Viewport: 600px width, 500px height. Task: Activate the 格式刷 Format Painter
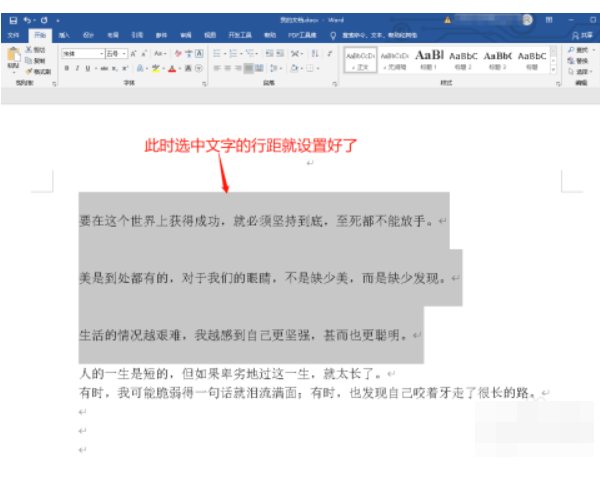pos(38,72)
